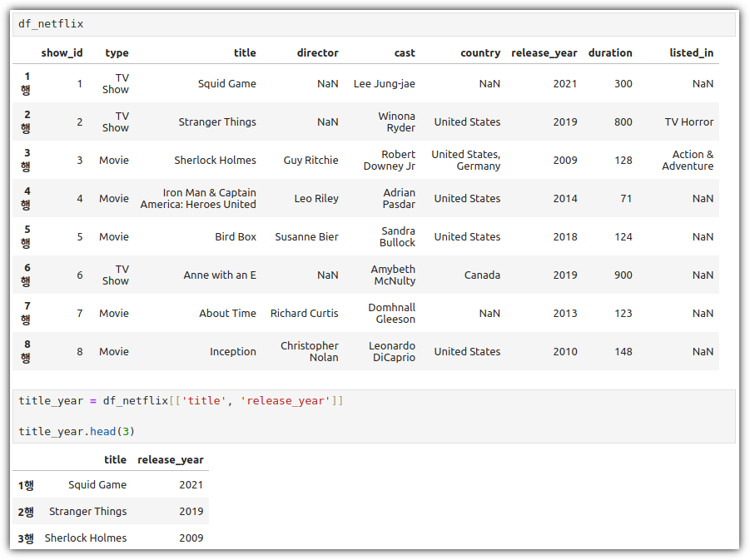Click the TV Horror listed_in cell
Image resolution: width=750 pixels, height=560 pixels.
click(688, 122)
